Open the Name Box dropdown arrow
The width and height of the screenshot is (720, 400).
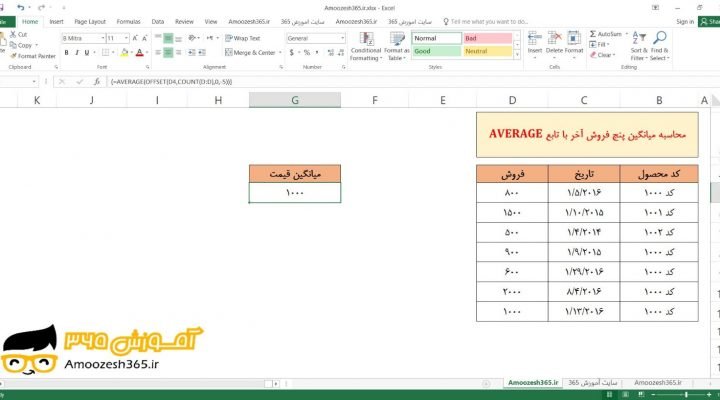[x=34, y=82]
